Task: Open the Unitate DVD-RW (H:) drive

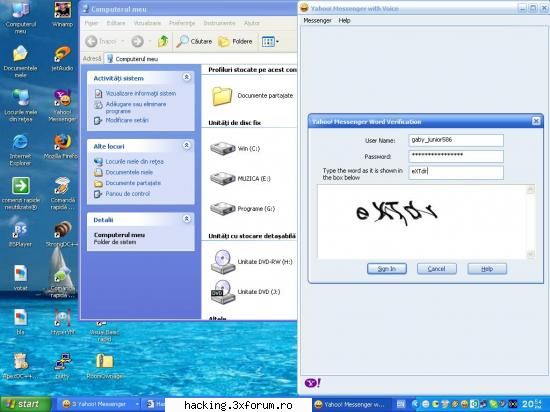Action: click(251, 262)
